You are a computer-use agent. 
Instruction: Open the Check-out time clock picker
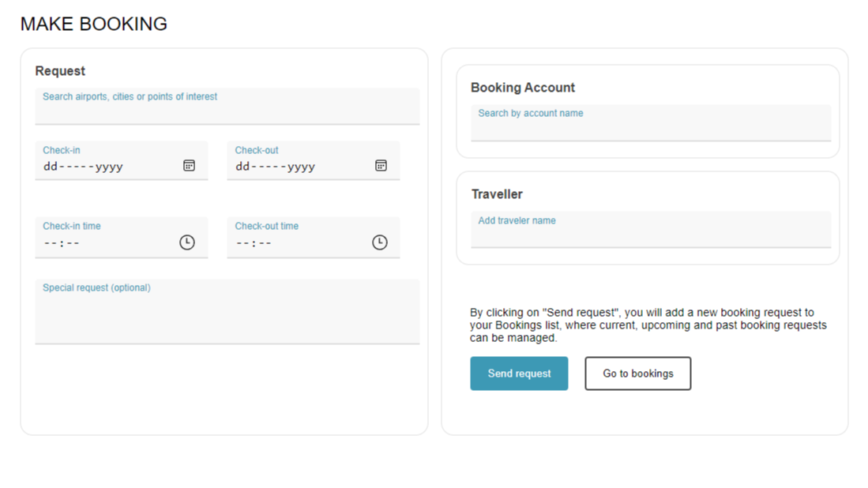(379, 242)
